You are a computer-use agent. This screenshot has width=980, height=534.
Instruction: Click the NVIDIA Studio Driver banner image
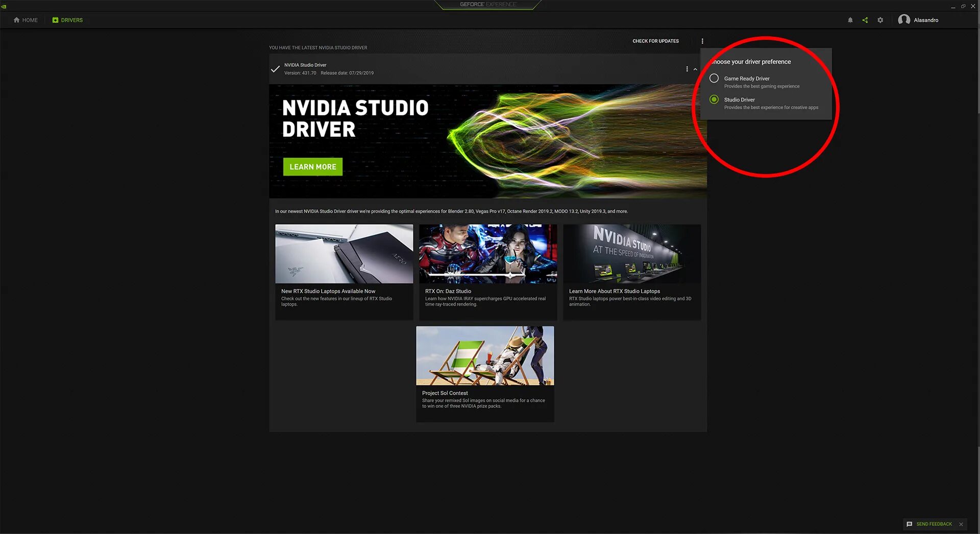488,141
